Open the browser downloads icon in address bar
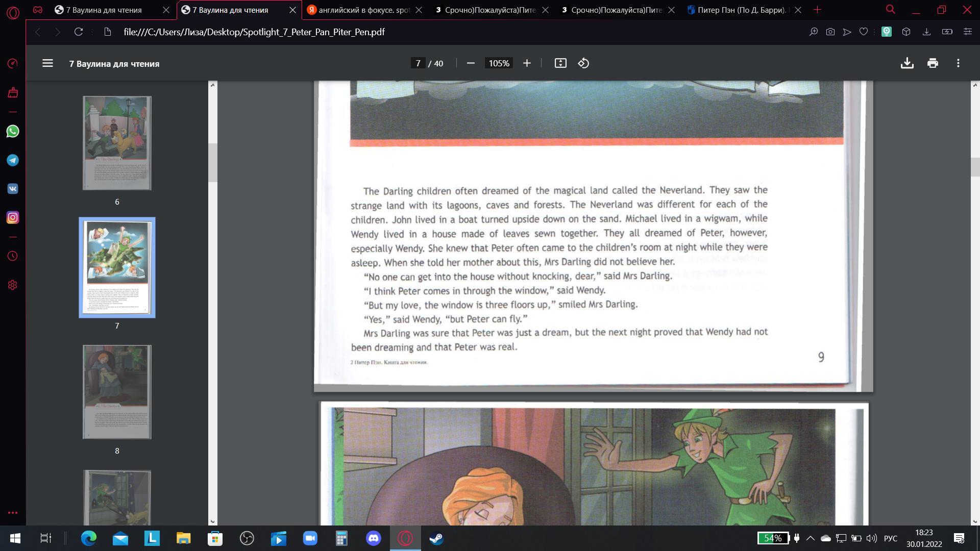The height and width of the screenshot is (551, 980). point(926,32)
